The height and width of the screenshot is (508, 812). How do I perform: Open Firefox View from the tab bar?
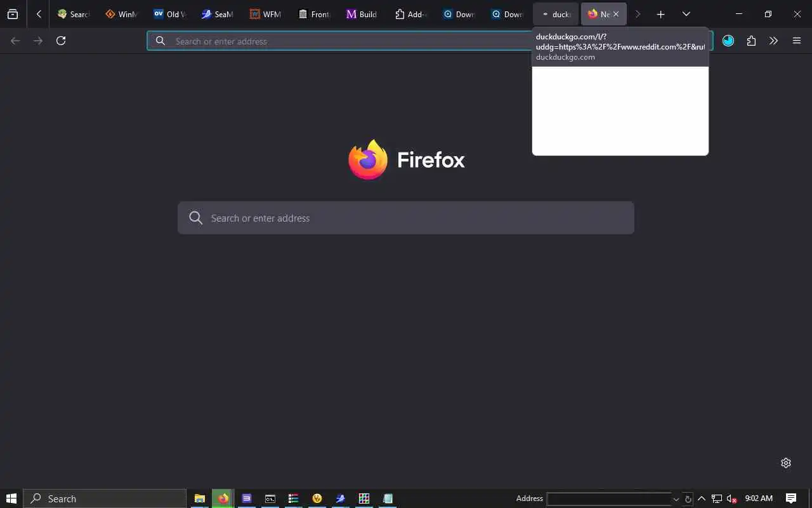[13, 14]
